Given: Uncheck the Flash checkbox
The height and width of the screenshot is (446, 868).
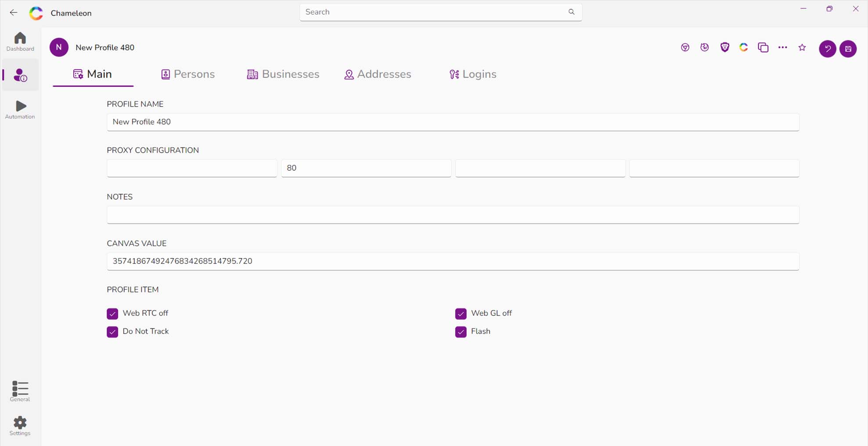Looking at the screenshot, I should (x=461, y=332).
